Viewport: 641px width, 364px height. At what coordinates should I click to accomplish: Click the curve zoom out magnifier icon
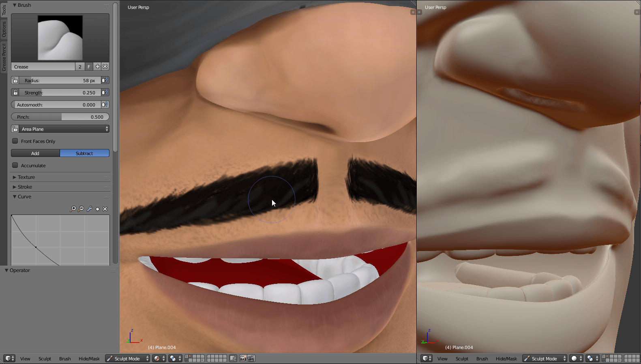pyautogui.click(x=81, y=209)
